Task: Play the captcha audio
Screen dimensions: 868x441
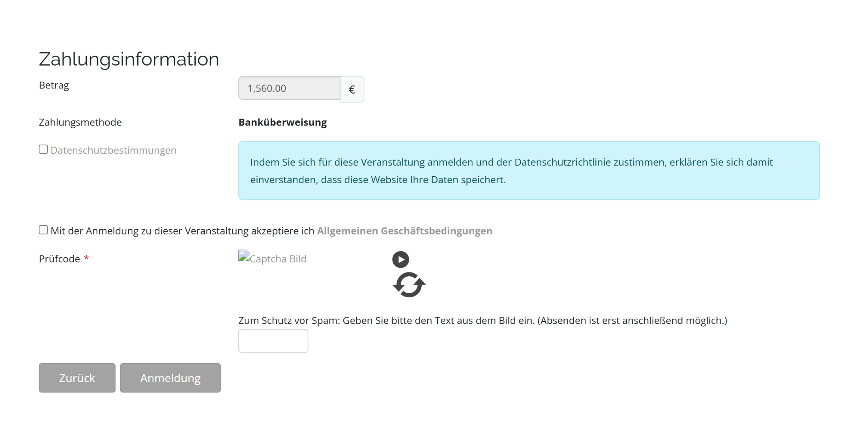Action: (400, 259)
